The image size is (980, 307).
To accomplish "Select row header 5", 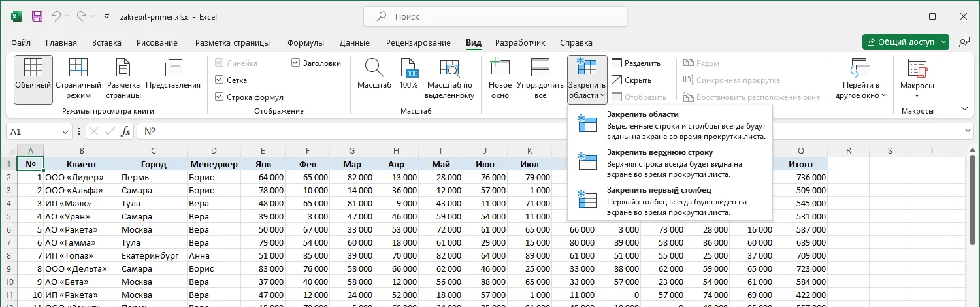I will click(9, 216).
